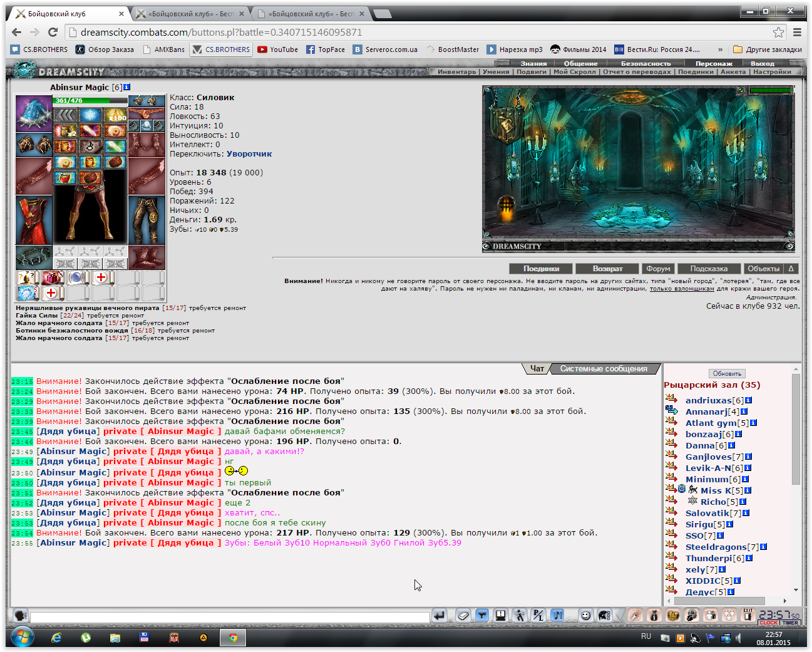Image resolution: width=812 pixels, height=652 pixels.
Task: Click the Обновить player list button
Action: pos(727,373)
